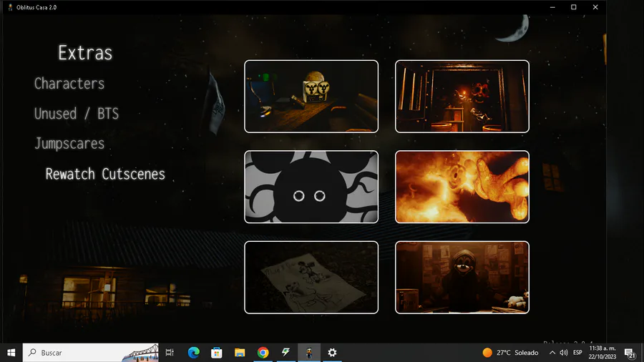Change the ESP input language

click(577, 353)
